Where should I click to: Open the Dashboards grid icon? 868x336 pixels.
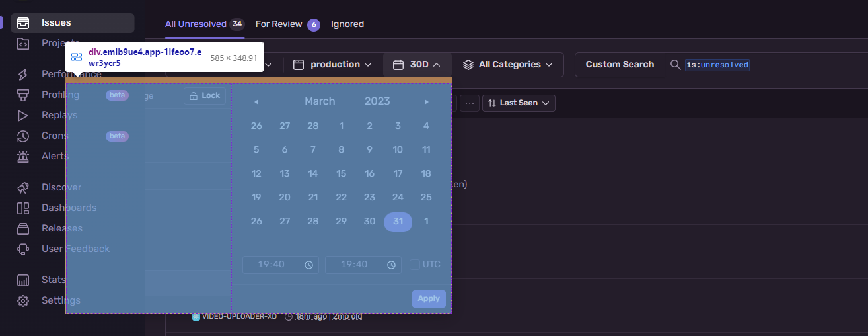pyautogui.click(x=23, y=208)
